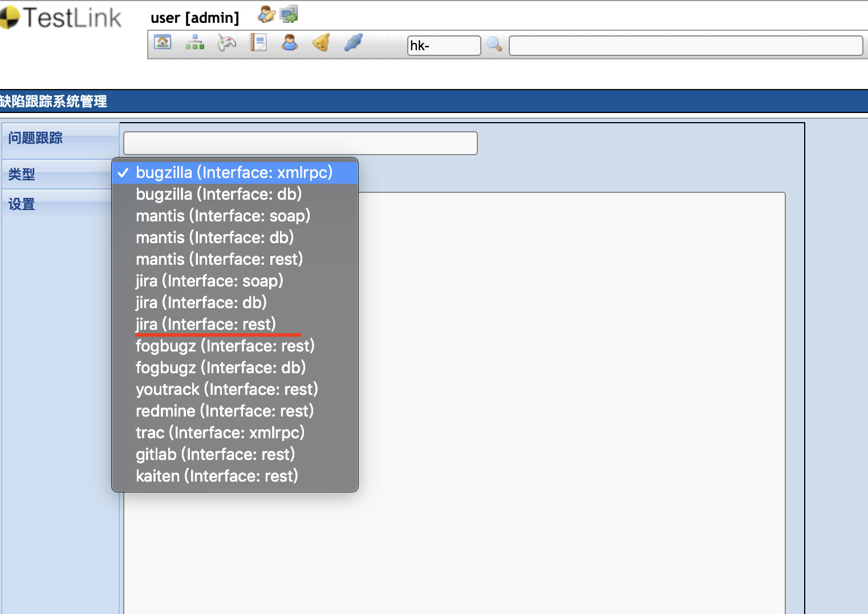This screenshot has width=868, height=614.
Task: Click the requirement specification notebook icon
Action: click(x=258, y=42)
